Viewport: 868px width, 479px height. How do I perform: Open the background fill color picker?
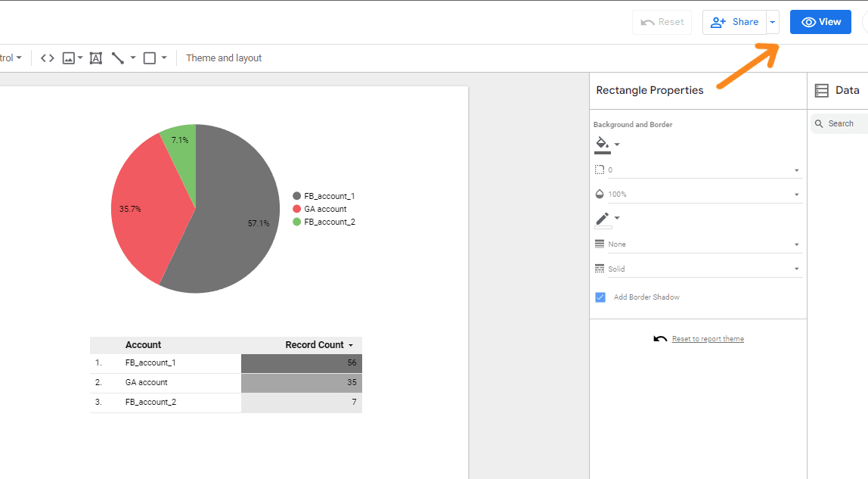point(603,145)
